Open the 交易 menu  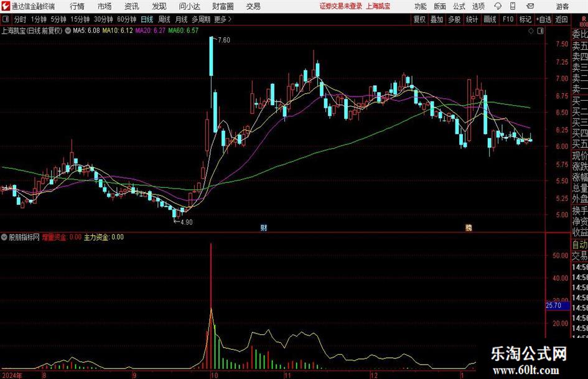point(253,6)
